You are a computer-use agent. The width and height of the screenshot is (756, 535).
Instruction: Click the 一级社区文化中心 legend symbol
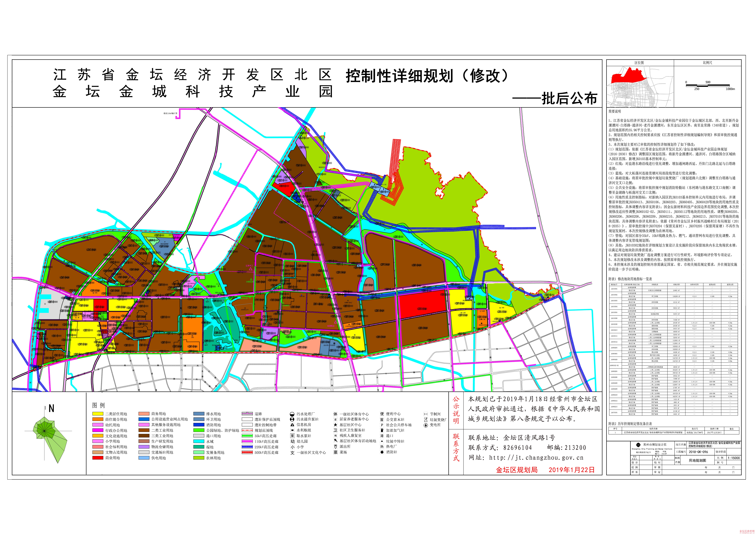[x=292, y=453]
